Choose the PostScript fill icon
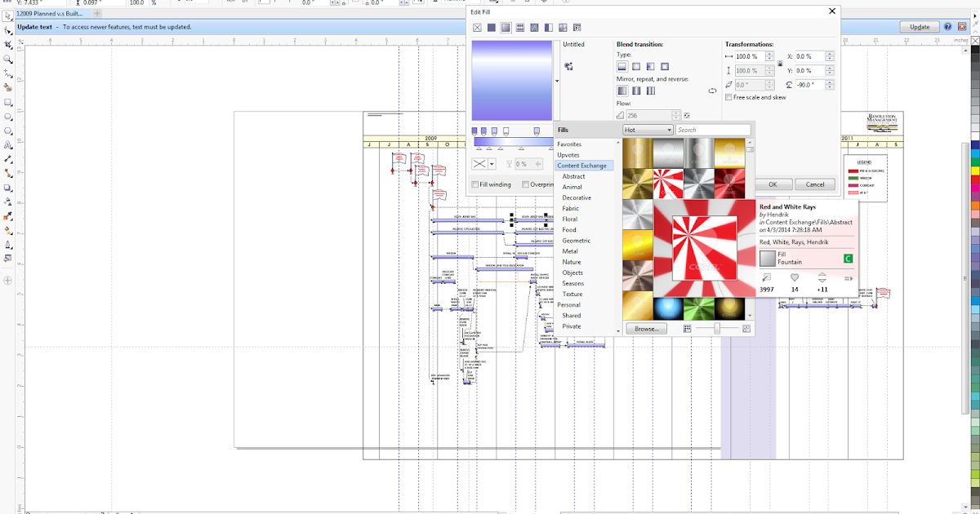This screenshot has height=514, width=980. coord(576,28)
